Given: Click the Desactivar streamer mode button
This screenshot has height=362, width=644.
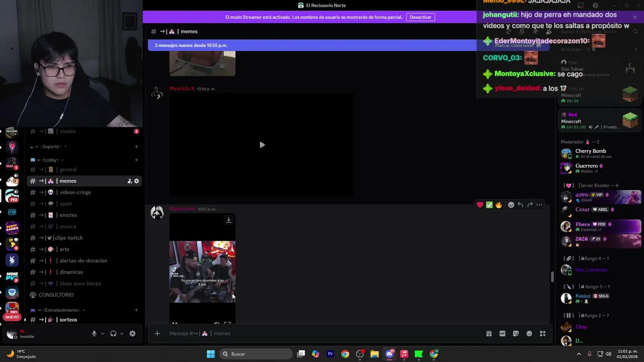Looking at the screenshot, I should (420, 17).
